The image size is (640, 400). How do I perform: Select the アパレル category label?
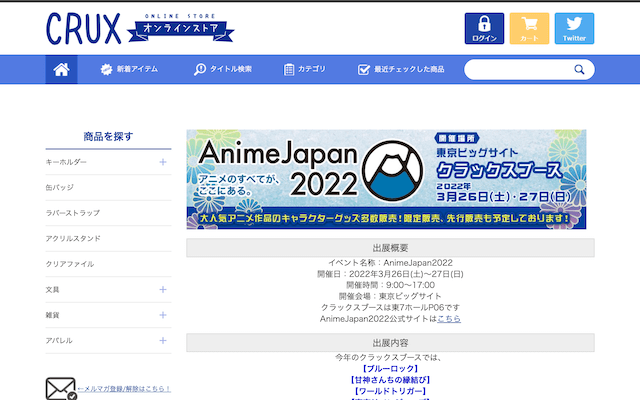click(59, 340)
